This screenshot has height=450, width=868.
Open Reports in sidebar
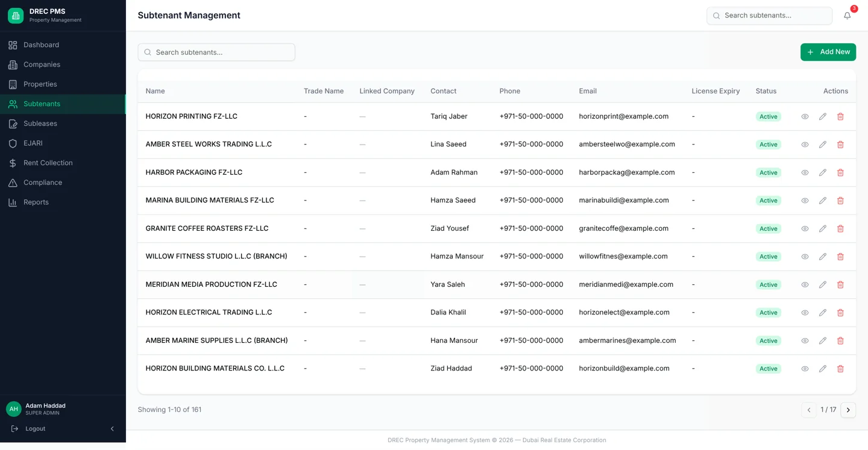[x=63, y=202]
